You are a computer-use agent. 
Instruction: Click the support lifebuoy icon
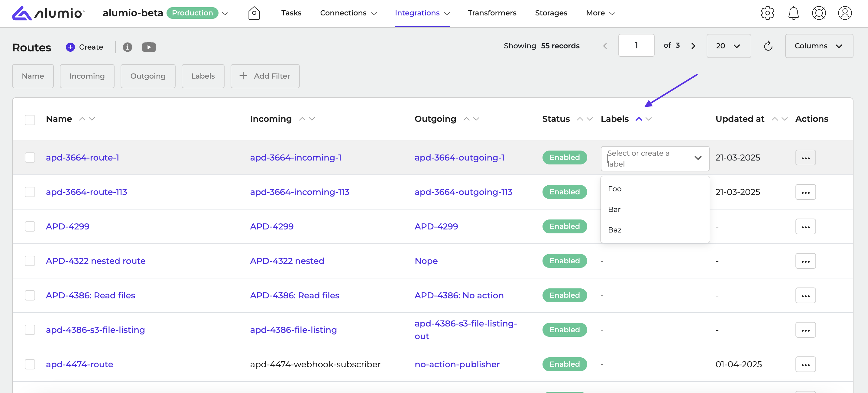pos(818,13)
